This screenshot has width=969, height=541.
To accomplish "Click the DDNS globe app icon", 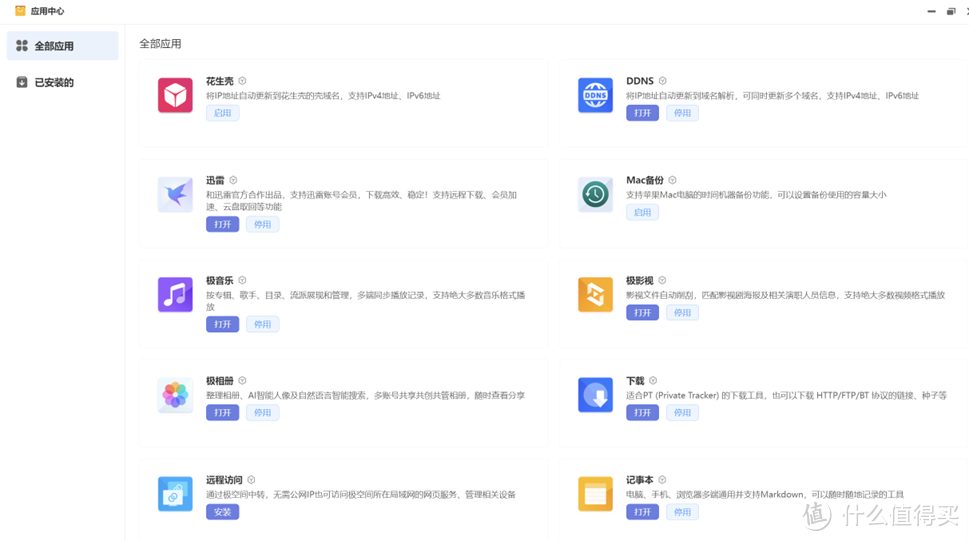I will pos(595,95).
